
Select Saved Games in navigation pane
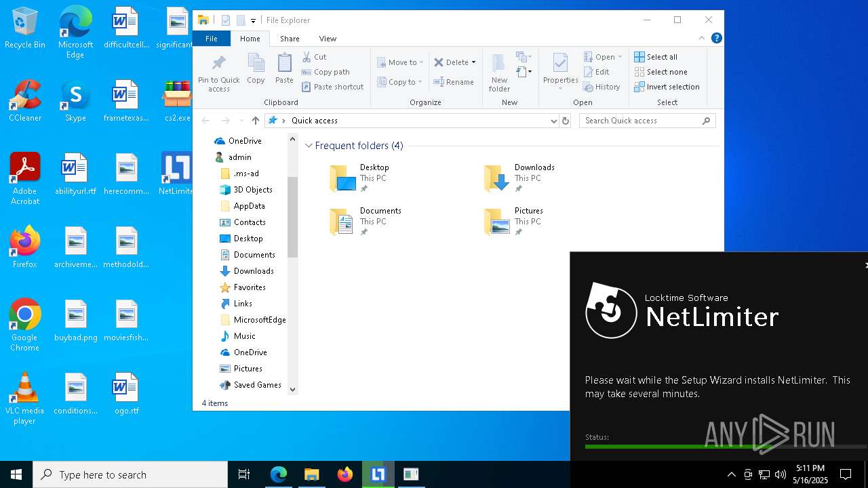(x=251, y=385)
